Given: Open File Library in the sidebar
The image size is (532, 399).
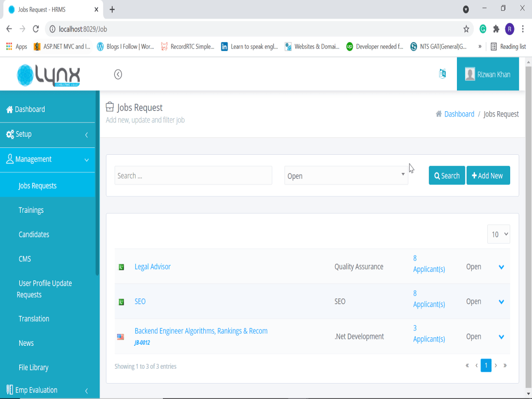Looking at the screenshot, I should (34, 368).
